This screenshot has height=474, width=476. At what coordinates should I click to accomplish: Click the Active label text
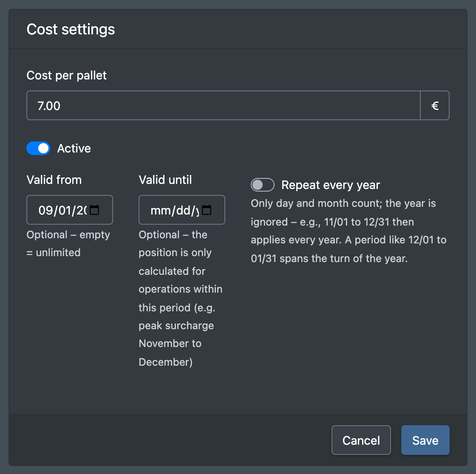coord(74,148)
